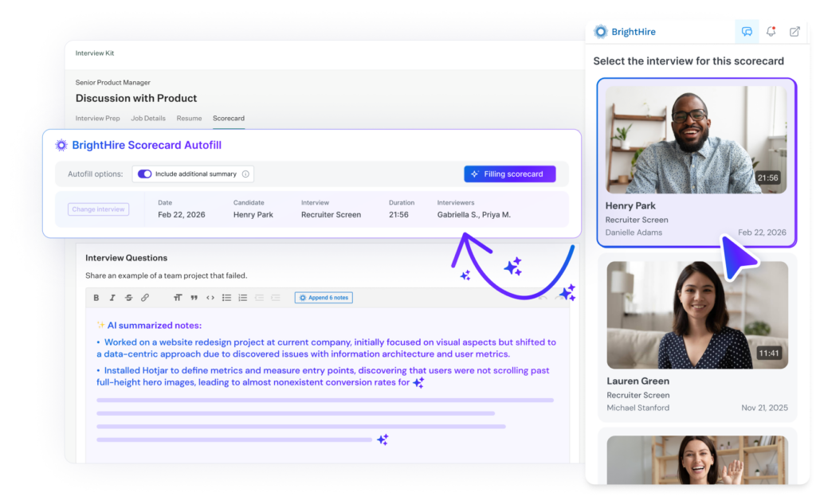This screenshot has width=816, height=504.
Task: Open BrightHire panel in new window
Action: pos(794,32)
